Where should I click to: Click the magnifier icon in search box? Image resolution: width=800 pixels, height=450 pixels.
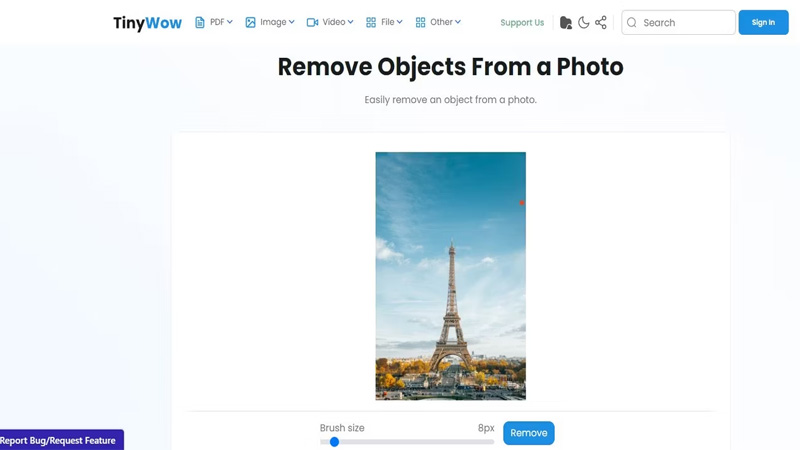click(x=632, y=22)
